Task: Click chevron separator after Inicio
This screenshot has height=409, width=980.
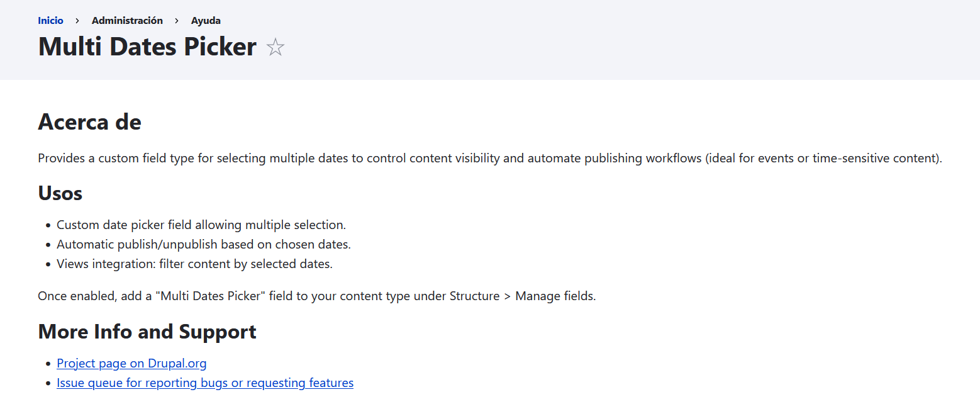Action: click(x=77, y=21)
